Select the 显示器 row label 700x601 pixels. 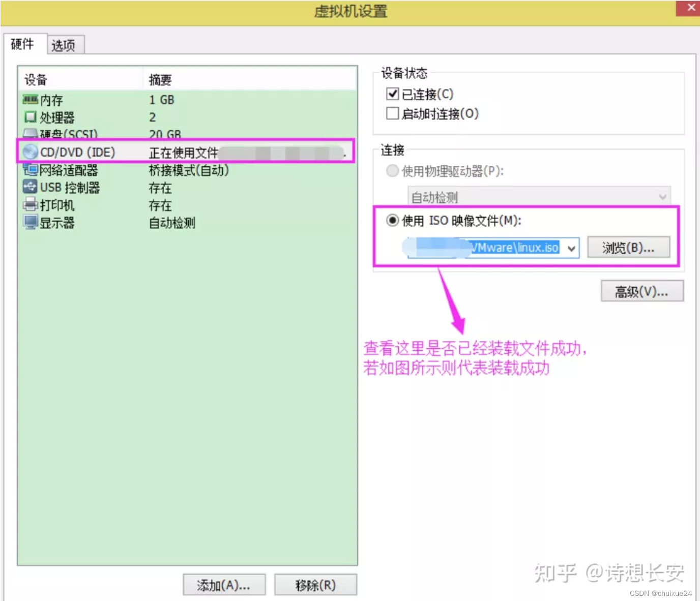pyautogui.click(x=57, y=223)
